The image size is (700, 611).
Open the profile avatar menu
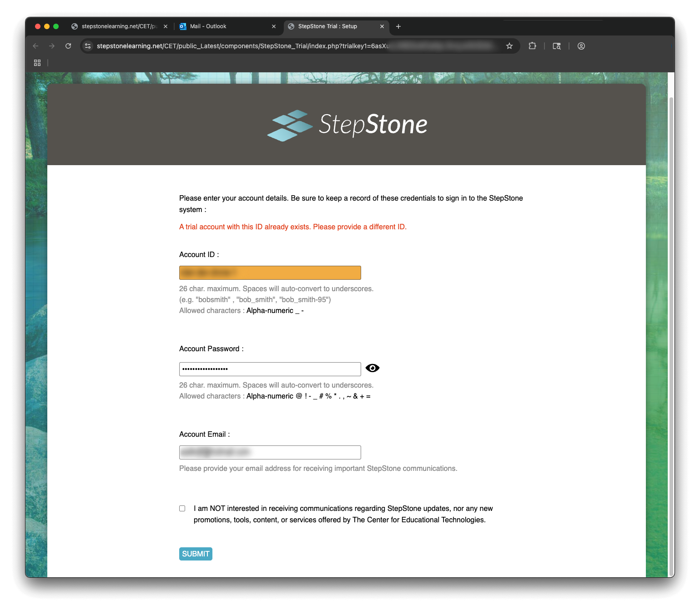581,46
